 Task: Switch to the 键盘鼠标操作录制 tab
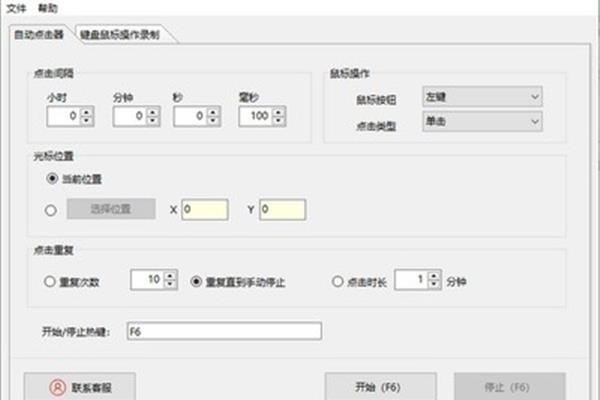(x=120, y=35)
